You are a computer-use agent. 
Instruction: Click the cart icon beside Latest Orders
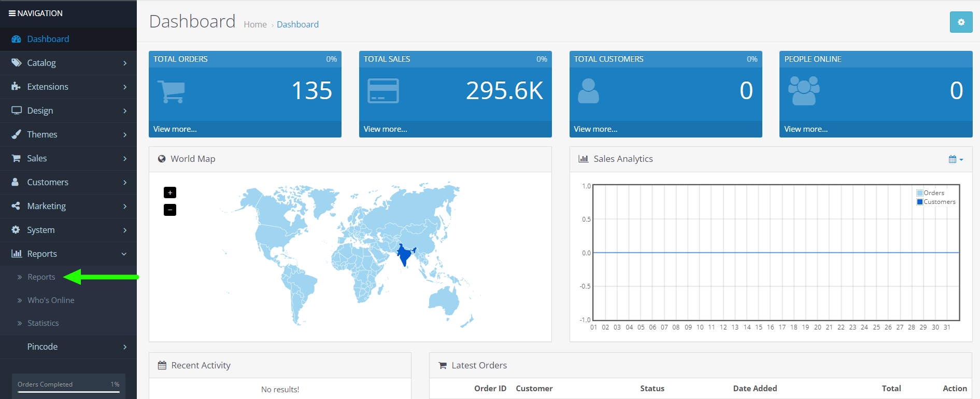point(443,365)
